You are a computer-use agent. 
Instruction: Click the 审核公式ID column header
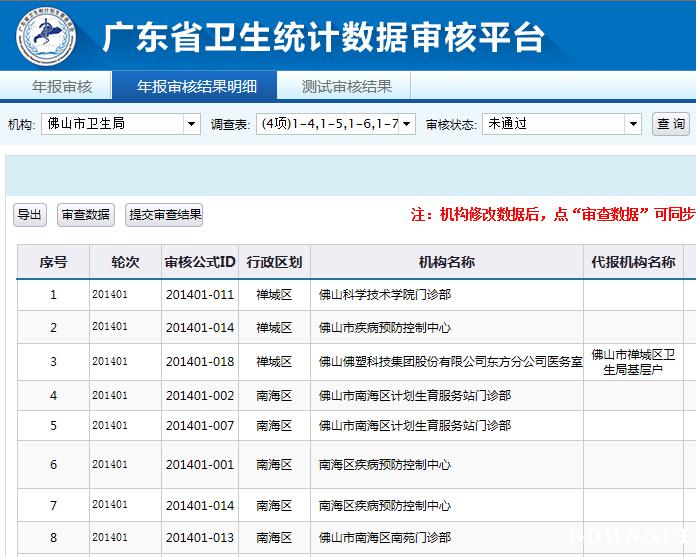coord(200,262)
